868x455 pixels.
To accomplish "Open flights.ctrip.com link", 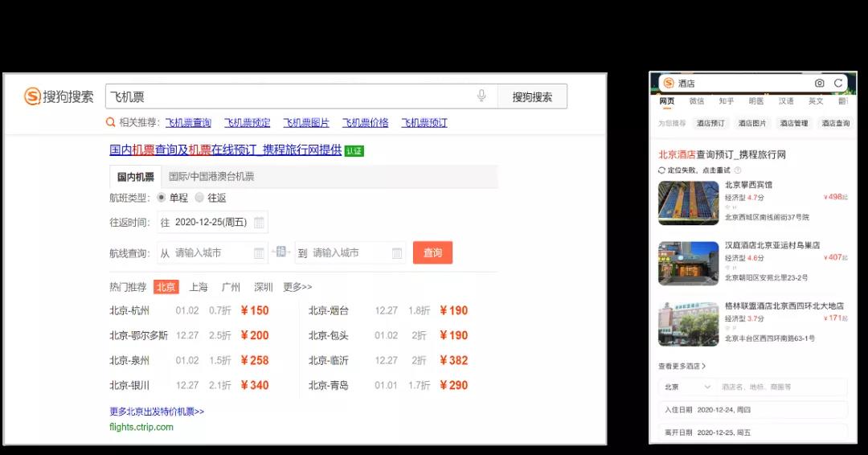I will point(141,427).
